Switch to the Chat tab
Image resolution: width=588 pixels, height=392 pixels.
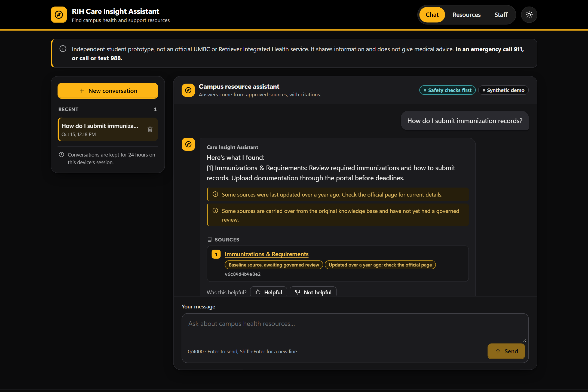pos(432,15)
